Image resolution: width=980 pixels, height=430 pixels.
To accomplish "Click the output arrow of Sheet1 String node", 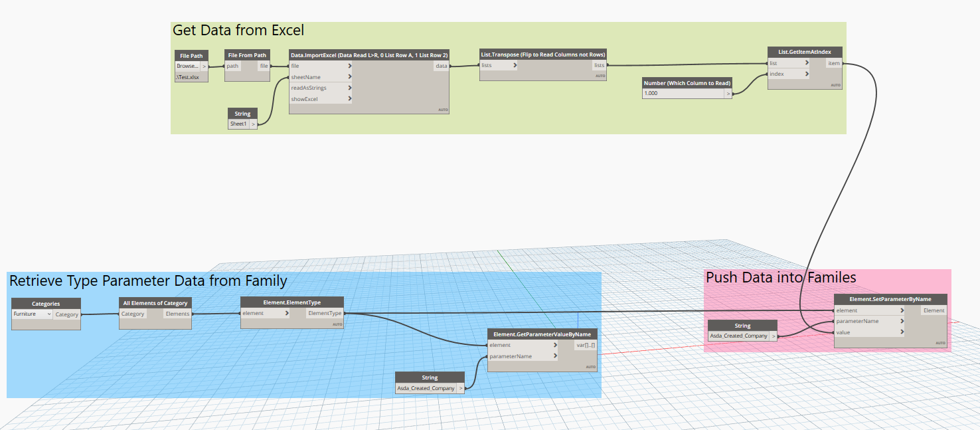I will point(253,124).
